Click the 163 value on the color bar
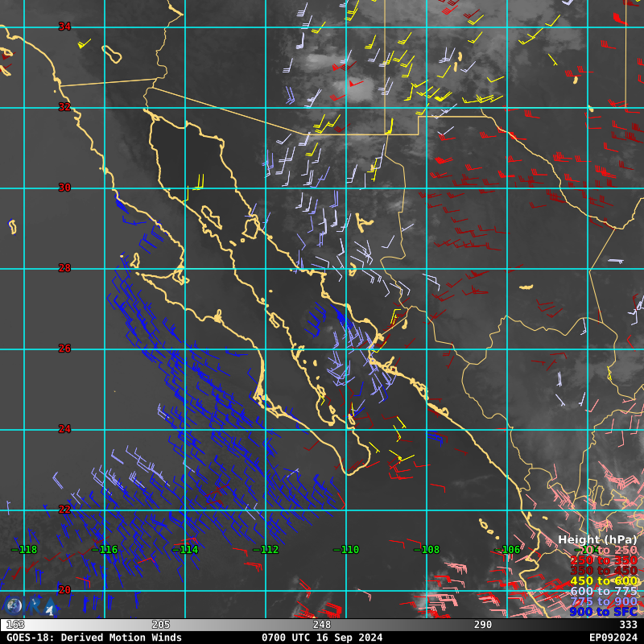The image size is (644, 644). (x=15, y=625)
